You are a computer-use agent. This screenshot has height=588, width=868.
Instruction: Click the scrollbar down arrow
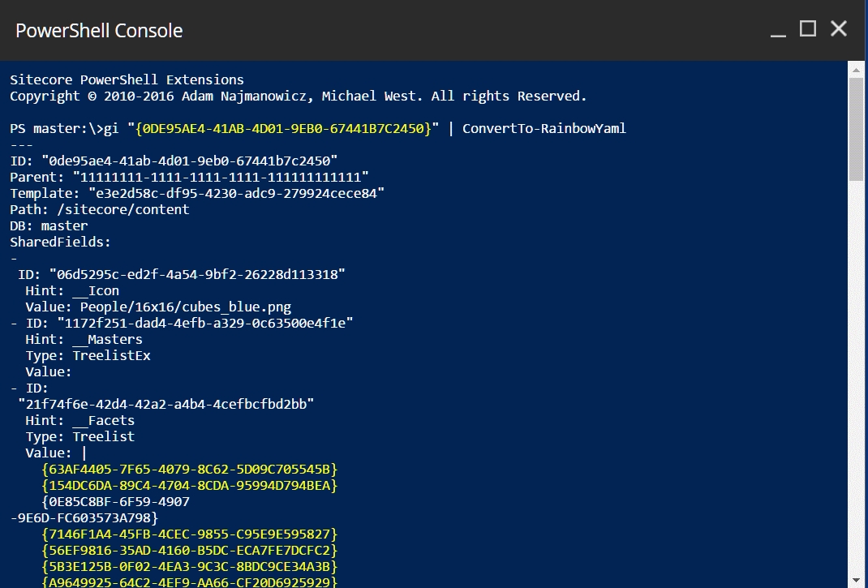click(856, 579)
